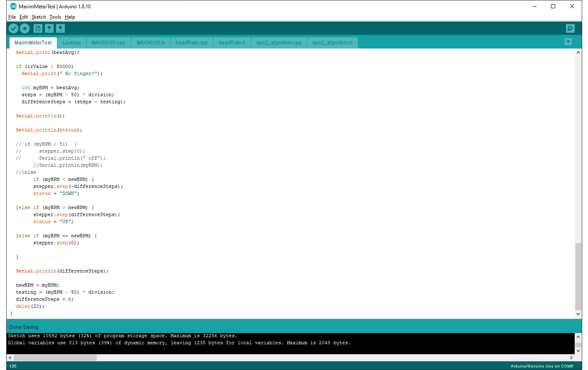The height and width of the screenshot is (370, 588).
Task: Click the console scroll-down arrow
Action: coord(578,351)
